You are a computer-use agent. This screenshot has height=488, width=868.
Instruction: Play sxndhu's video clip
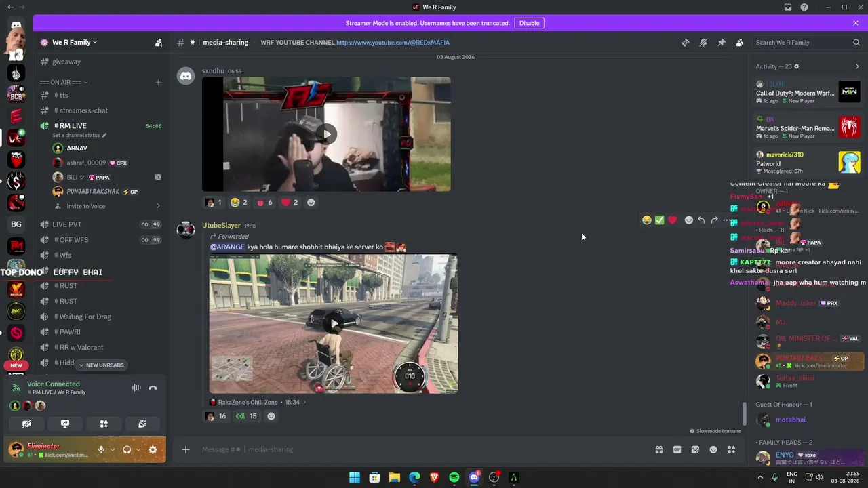point(326,134)
